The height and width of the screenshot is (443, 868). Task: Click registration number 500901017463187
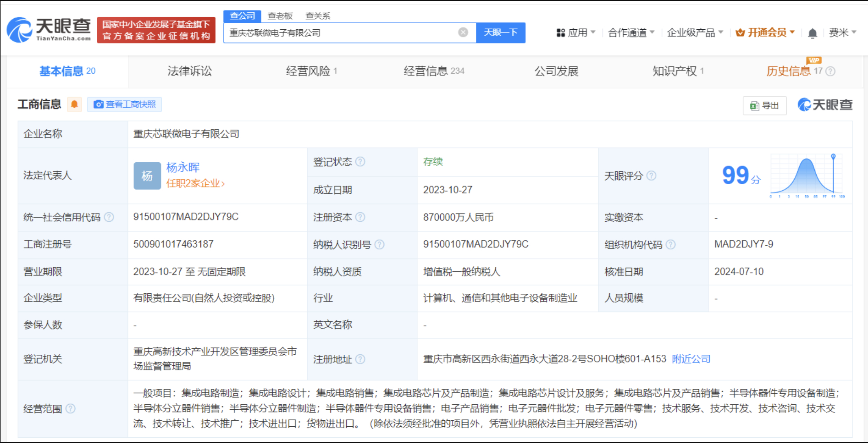(173, 244)
